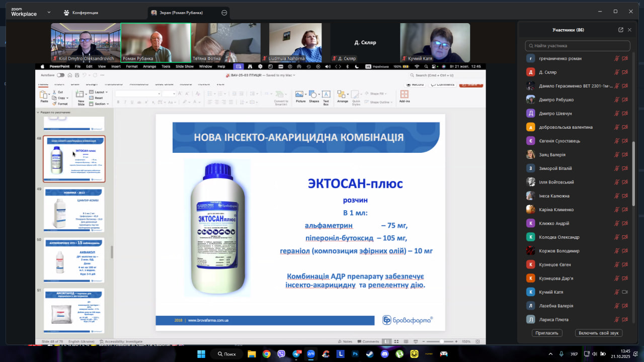Click the PowerPoint zoom slider
This screenshot has width=644, height=362.
(x=442, y=341)
